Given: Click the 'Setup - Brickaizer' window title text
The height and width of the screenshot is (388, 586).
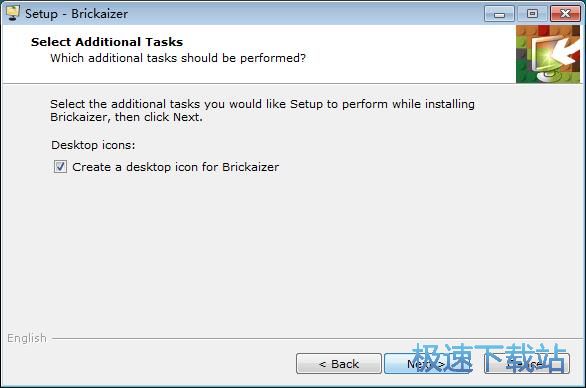Looking at the screenshot, I should click(77, 14).
